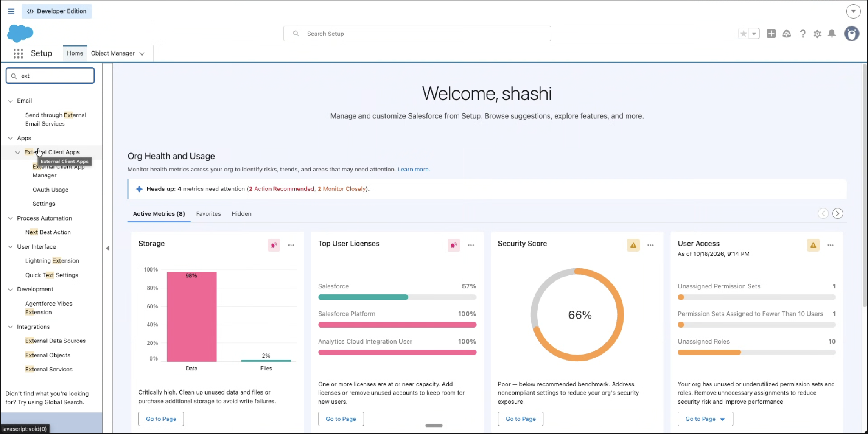
Task: Click the Quick Find box containing ext
Action: (x=50, y=76)
